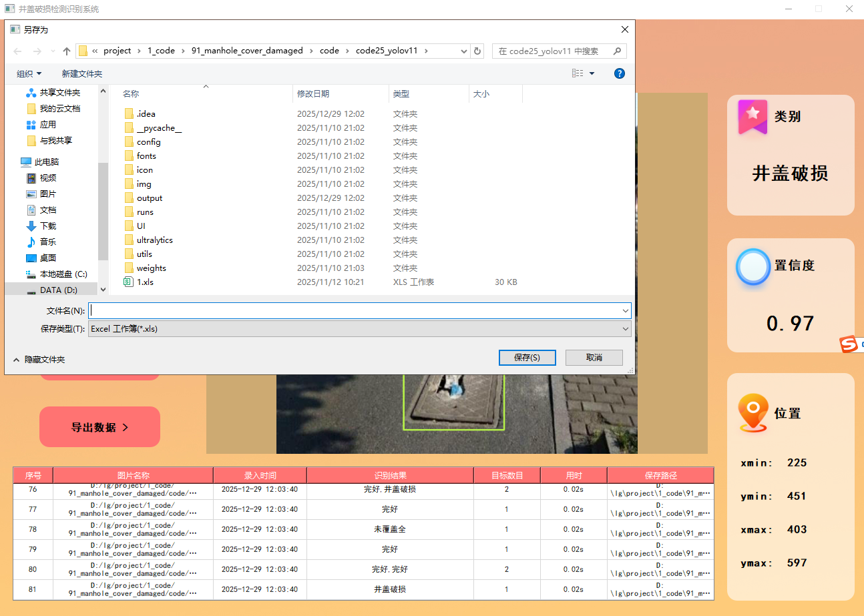
Task: Select 文档 folder in the navigation pane
Action: click(x=41, y=210)
